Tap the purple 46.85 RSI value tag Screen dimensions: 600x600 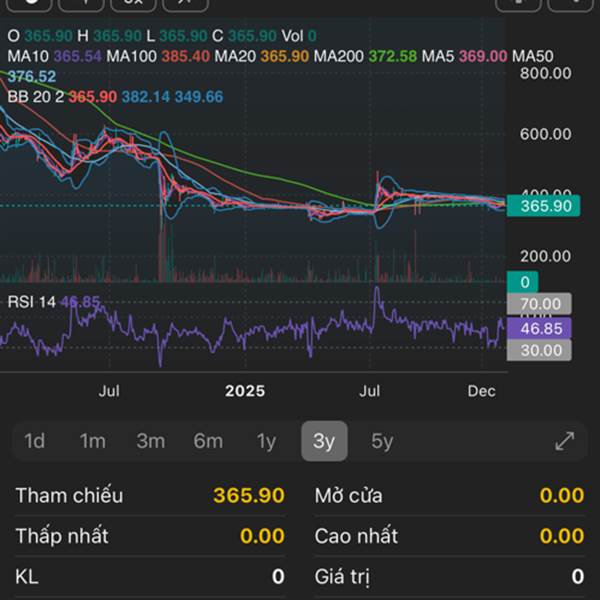click(538, 328)
